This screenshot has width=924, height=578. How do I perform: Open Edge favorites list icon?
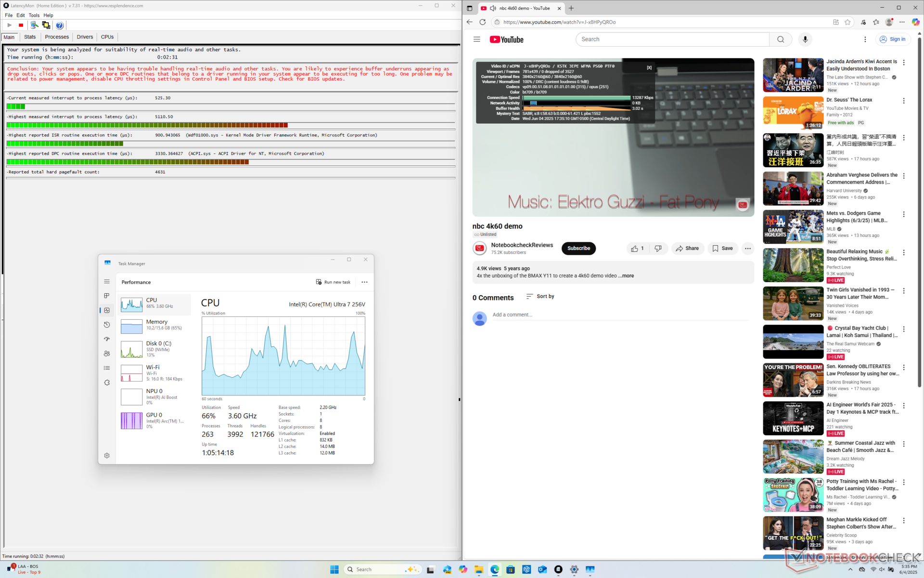pos(876,22)
